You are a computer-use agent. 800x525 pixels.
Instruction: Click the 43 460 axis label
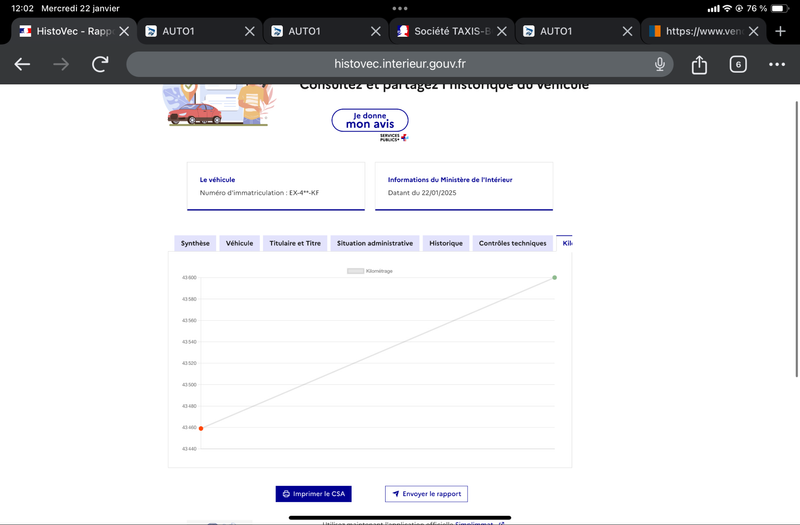tap(189, 428)
